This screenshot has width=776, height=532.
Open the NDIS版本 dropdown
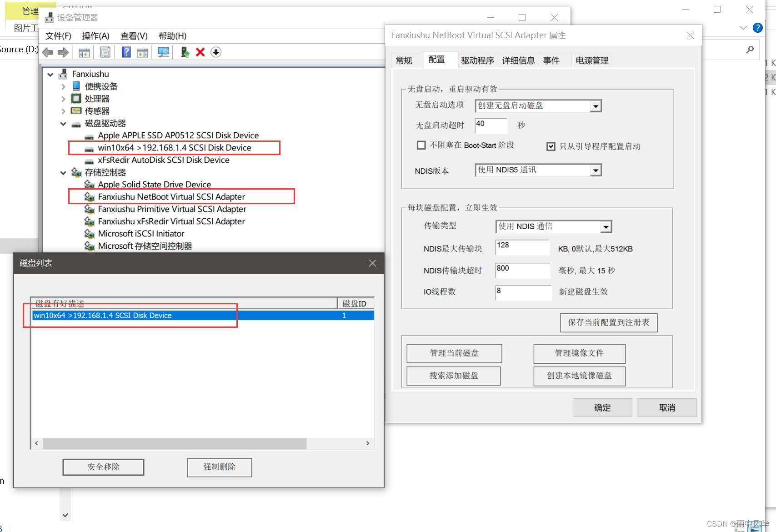[596, 171]
